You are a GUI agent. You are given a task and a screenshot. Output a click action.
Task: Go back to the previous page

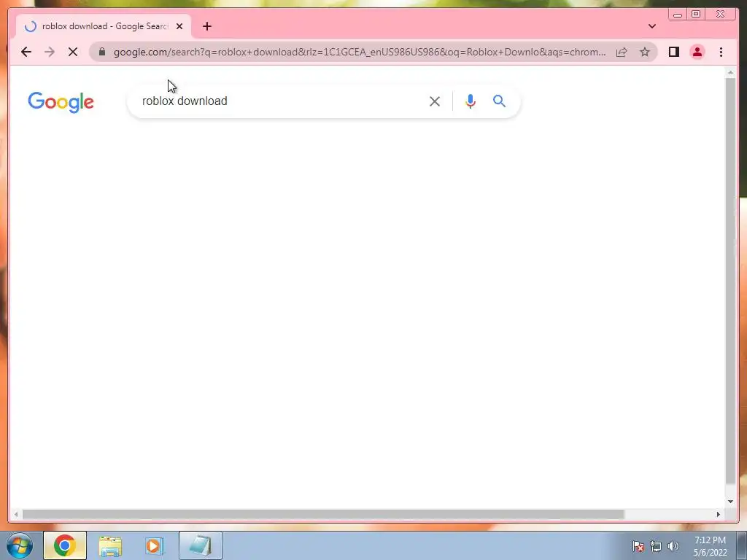[26, 52]
